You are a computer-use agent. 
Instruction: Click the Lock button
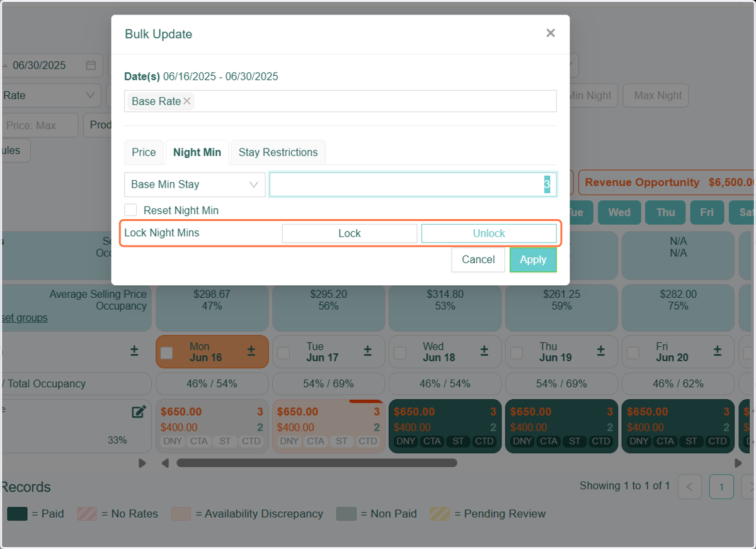(x=350, y=234)
